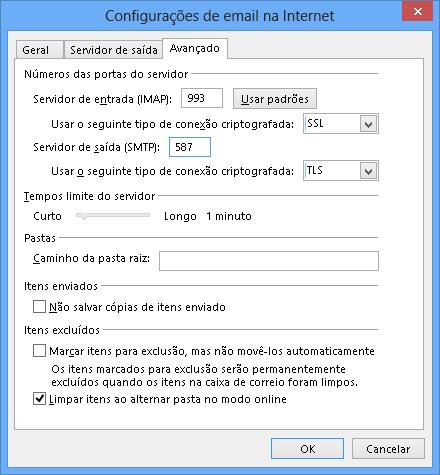Select the Avançado tab

tap(195, 49)
